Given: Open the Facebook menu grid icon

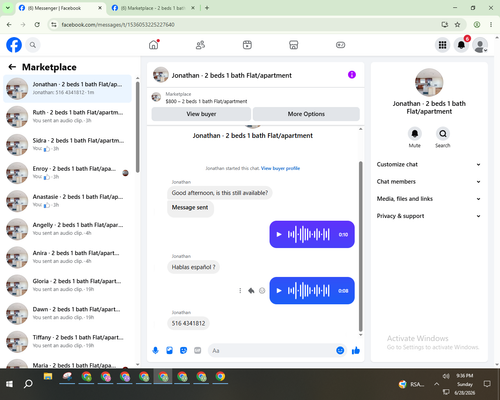Looking at the screenshot, I should 442,45.
